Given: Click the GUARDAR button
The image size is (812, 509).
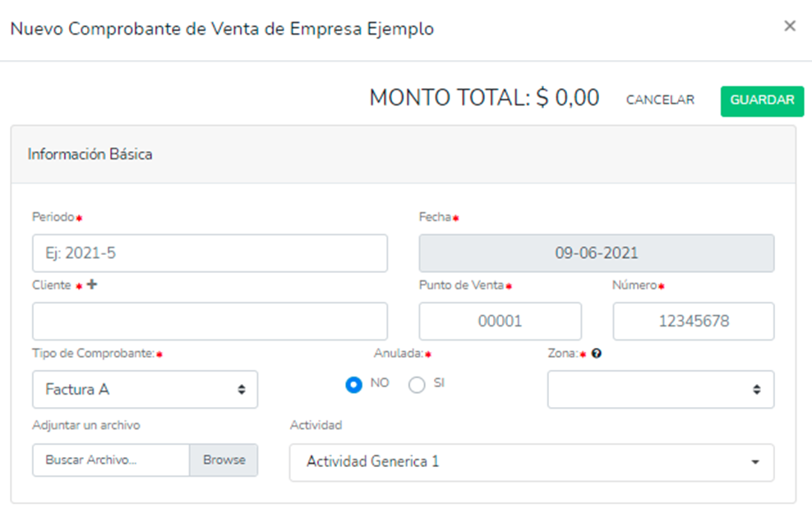Looking at the screenshot, I should click(x=762, y=100).
